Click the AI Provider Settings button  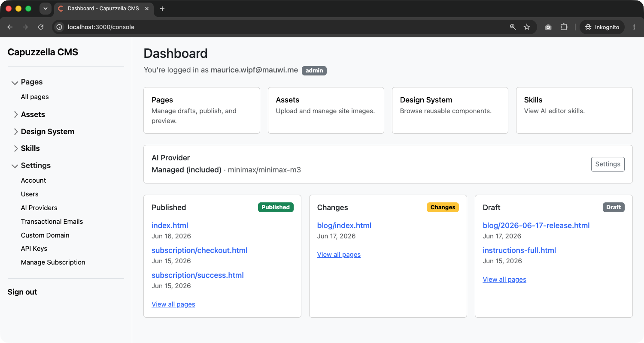[608, 164]
